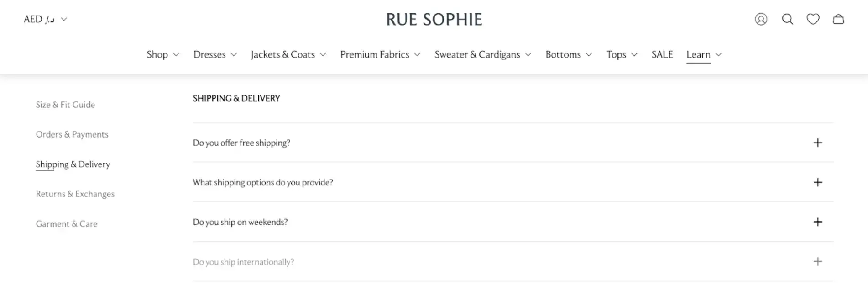Screen dimensions: 868x302
Task: Select the SALE menu item
Action: (662, 54)
